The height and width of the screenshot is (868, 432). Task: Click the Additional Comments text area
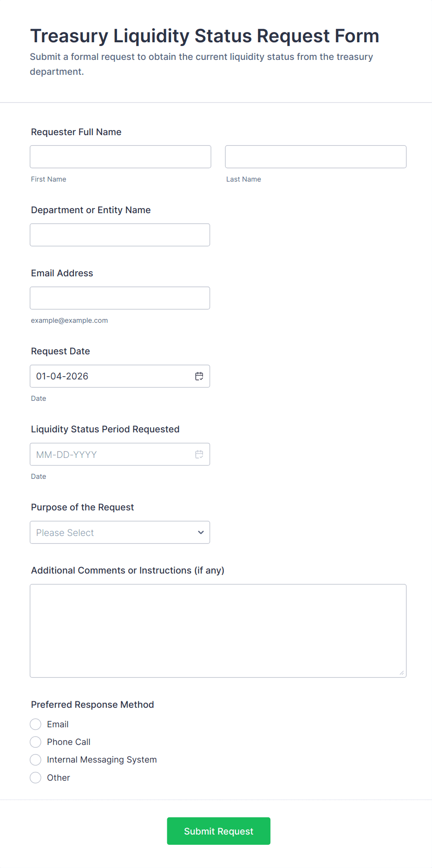tap(218, 630)
